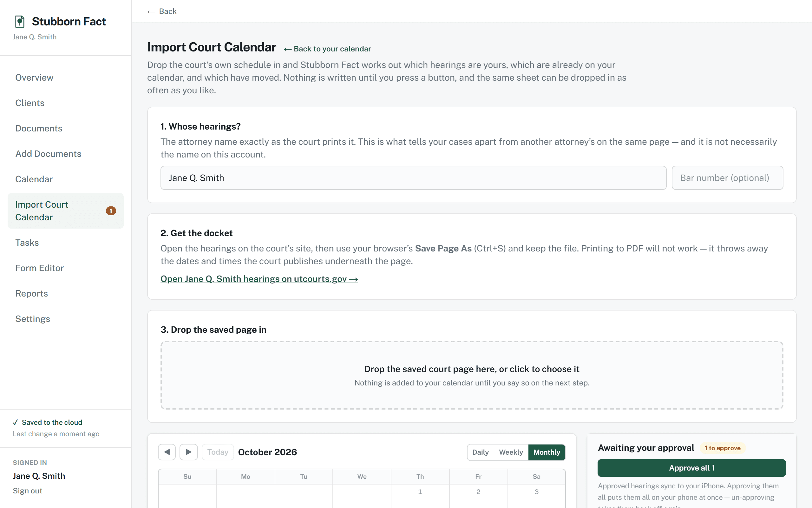The width and height of the screenshot is (812, 508).
Task: Click the drop zone to choose court page
Action: click(472, 375)
